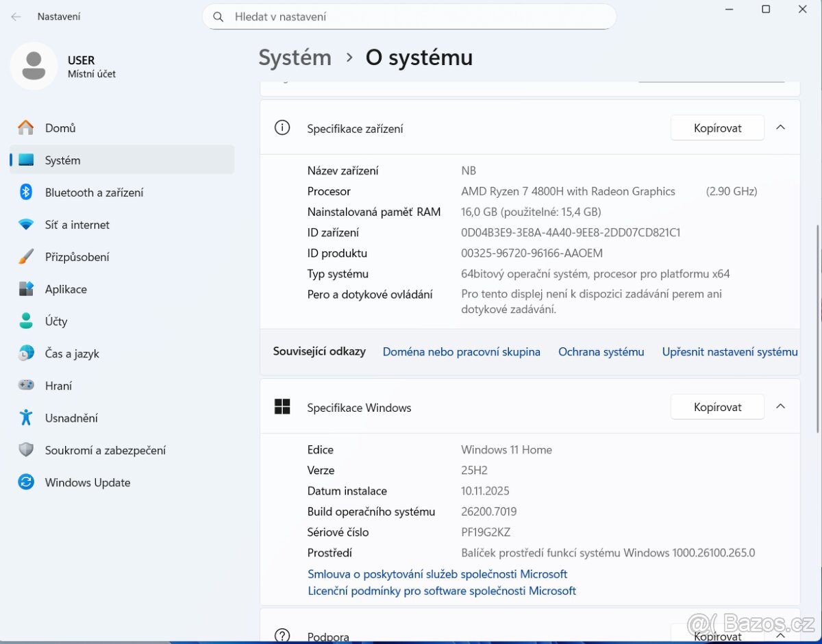Viewport: 822px width, 644px height.
Task: Click the info icon beside Specifikace zařízení
Action: pyautogui.click(x=282, y=127)
